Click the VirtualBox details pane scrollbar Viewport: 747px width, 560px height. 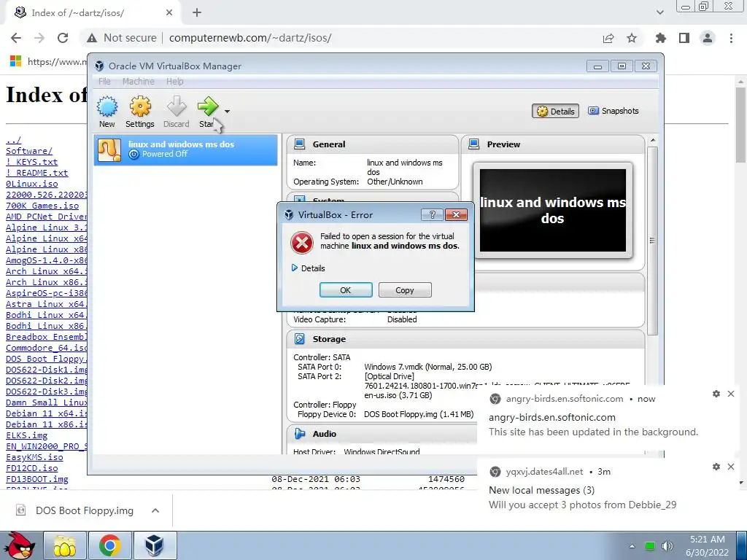tap(652, 241)
